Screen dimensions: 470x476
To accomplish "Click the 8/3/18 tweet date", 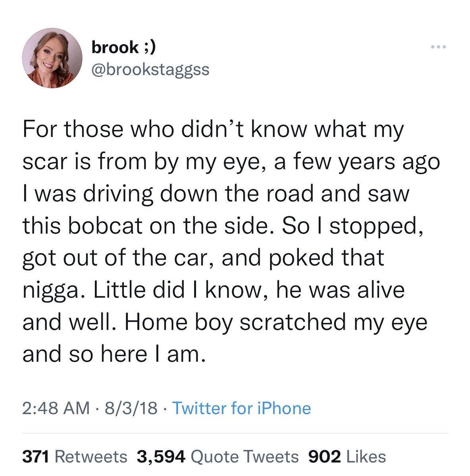I will pyautogui.click(x=131, y=408).
